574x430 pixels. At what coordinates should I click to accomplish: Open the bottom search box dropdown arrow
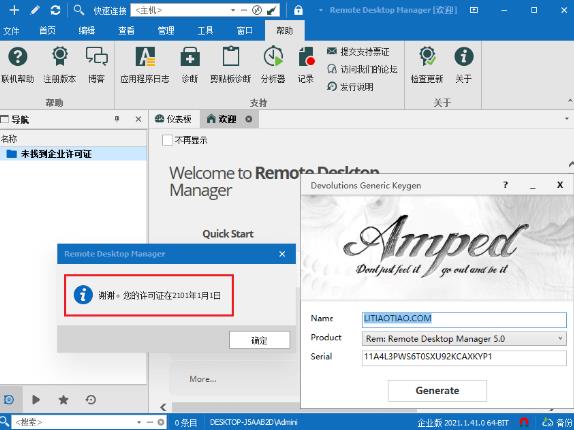(139, 422)
